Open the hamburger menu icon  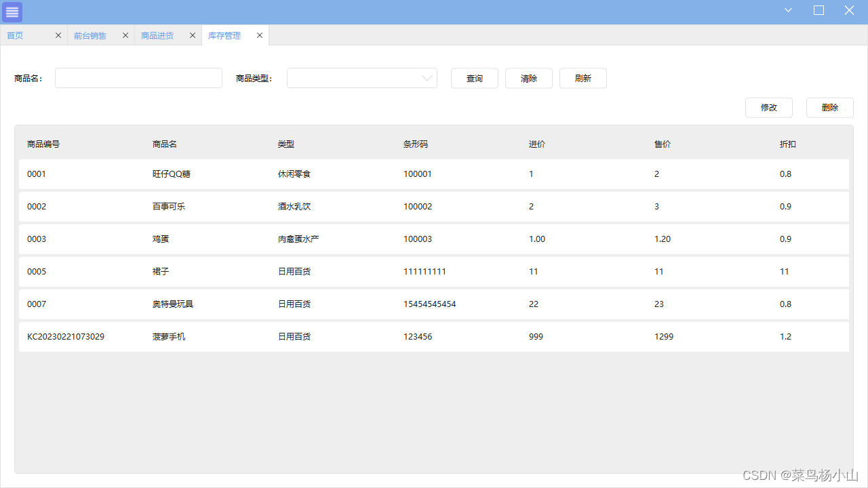[12, 12]
